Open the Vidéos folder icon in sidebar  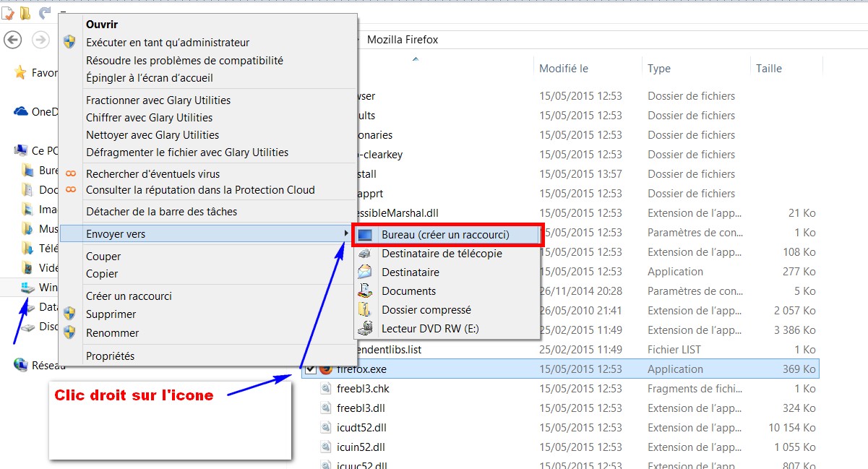[x=28, y=268]
